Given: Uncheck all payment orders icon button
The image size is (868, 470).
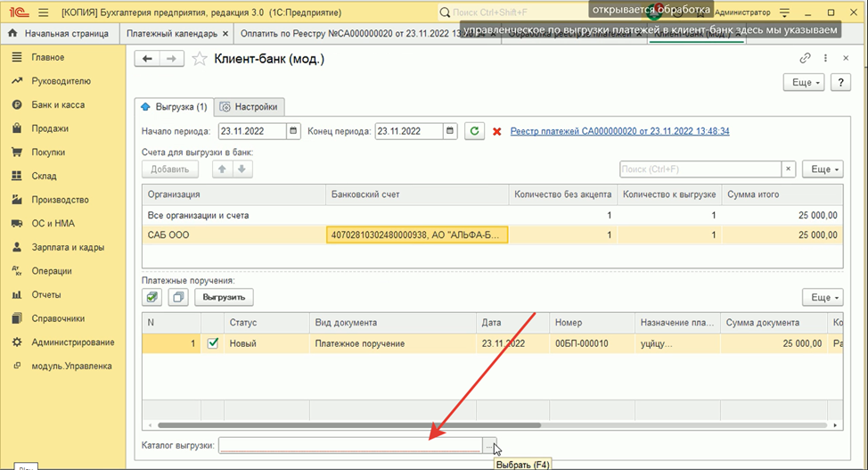Looking at the screenshot, I should (x=178, y=297).
